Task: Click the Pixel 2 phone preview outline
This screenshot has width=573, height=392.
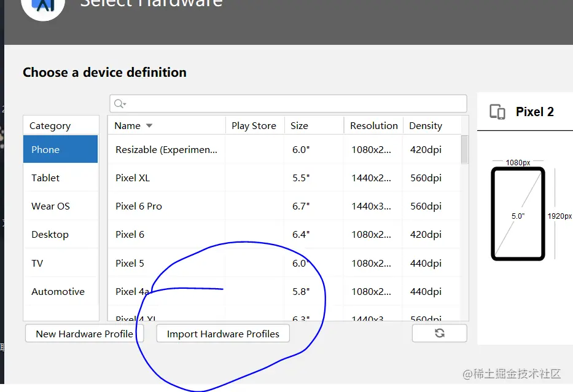Action: 518,214
